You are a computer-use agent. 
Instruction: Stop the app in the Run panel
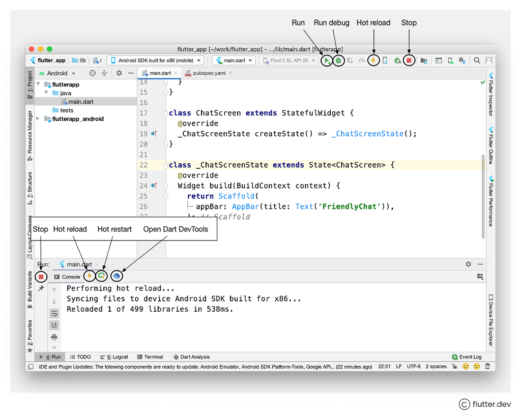click(x=41, y=277)
